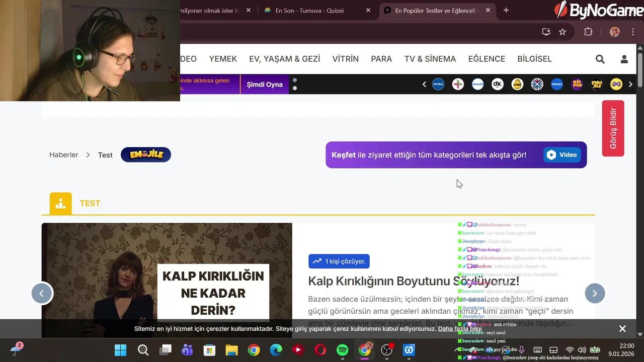The image size is (644, 362).
Task: Click the install app icon in address bar
Action: tap(546, 32)
